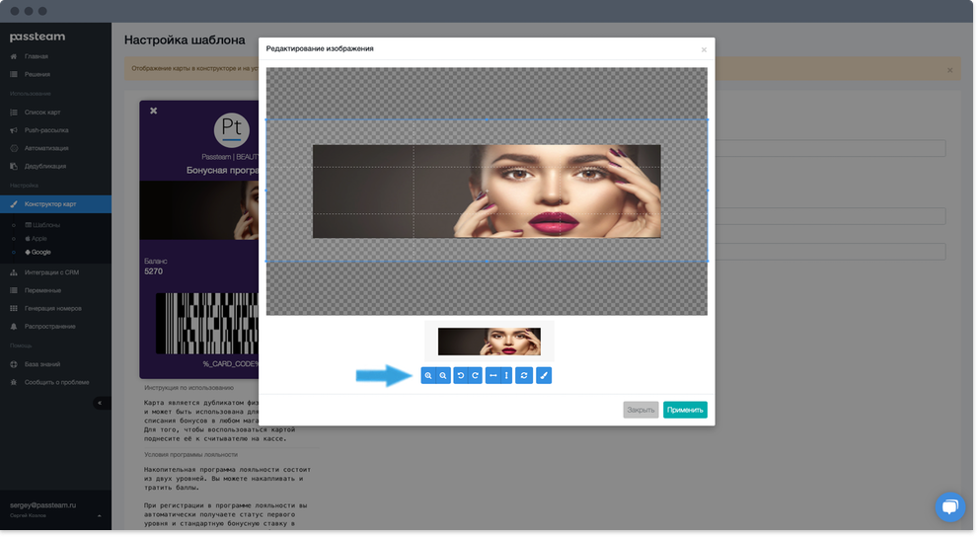Click the Push-рассылка megaphone icon
980x537 pixels.
[x=13, y=130]
